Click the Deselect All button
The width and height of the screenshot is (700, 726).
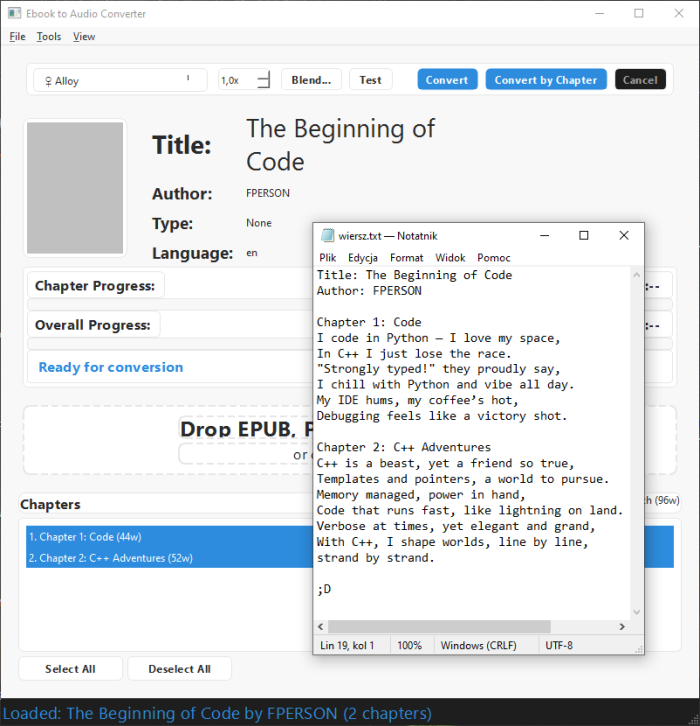tap(179, 669)
